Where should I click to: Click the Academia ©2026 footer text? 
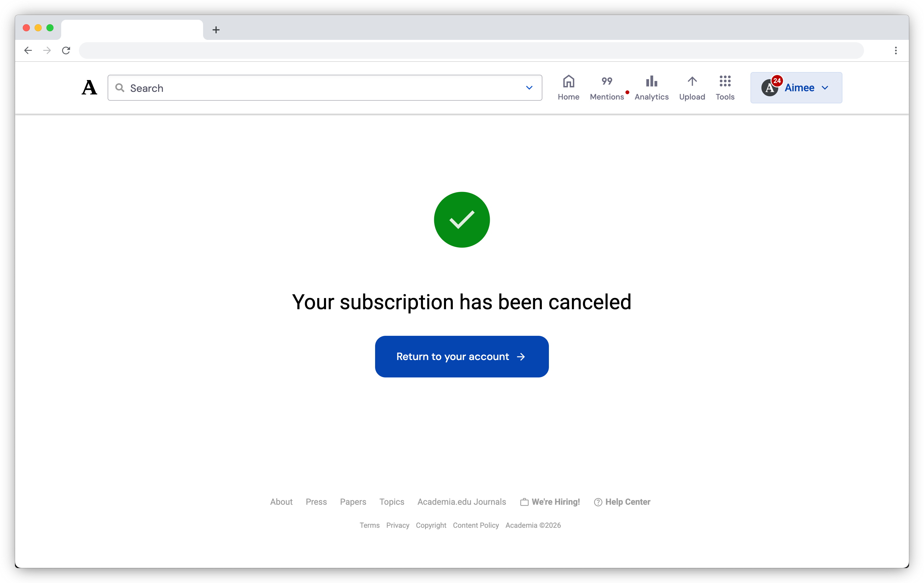pos(533,525)
